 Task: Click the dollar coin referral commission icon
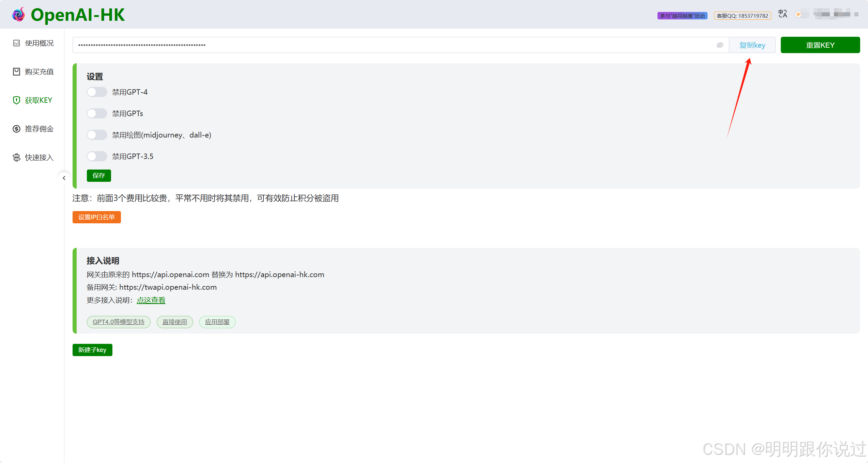point(16,129)
